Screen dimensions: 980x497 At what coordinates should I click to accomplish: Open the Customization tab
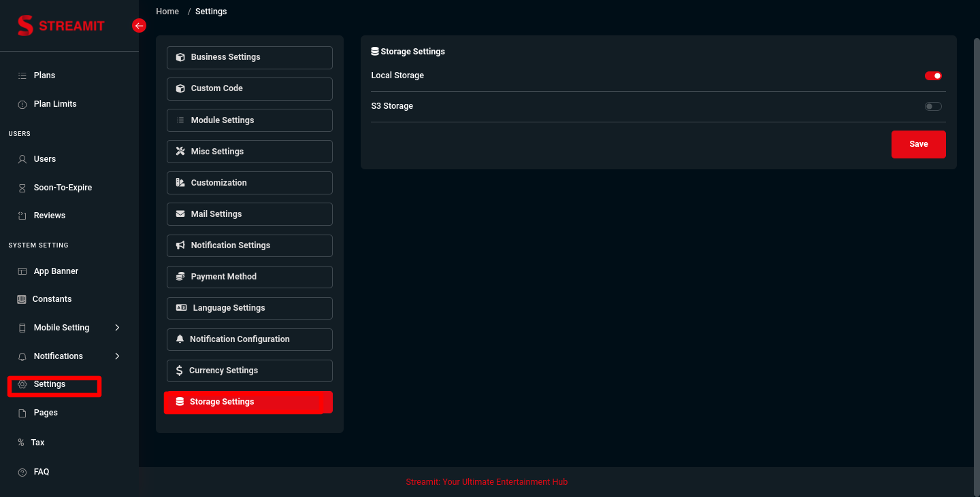250,183
